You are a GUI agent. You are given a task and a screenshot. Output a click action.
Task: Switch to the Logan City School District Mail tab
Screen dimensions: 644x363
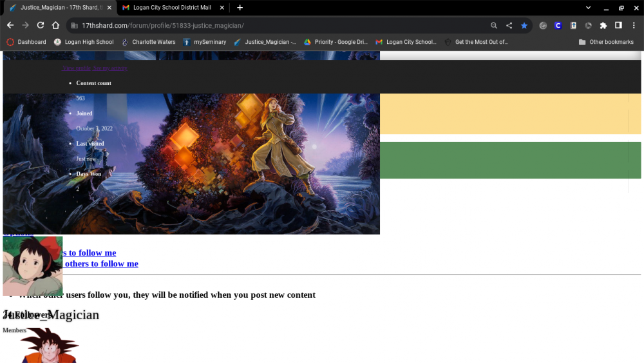point(172,7)
